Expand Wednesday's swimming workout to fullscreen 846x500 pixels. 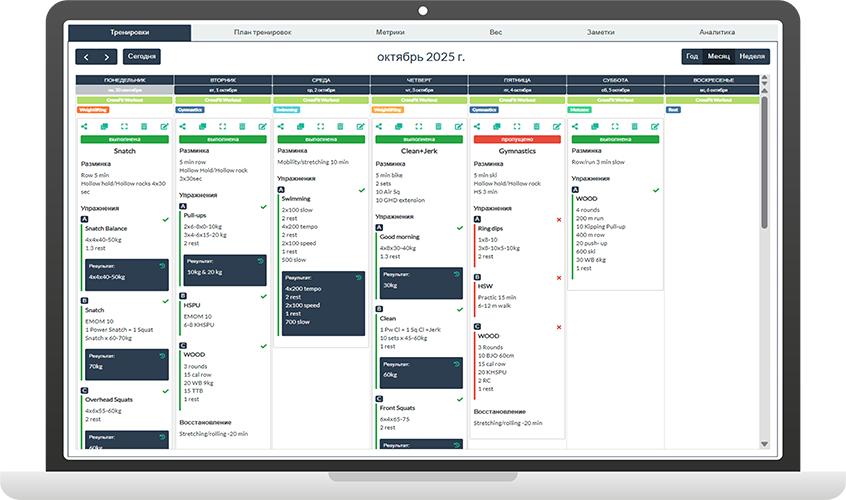[320, 127]
